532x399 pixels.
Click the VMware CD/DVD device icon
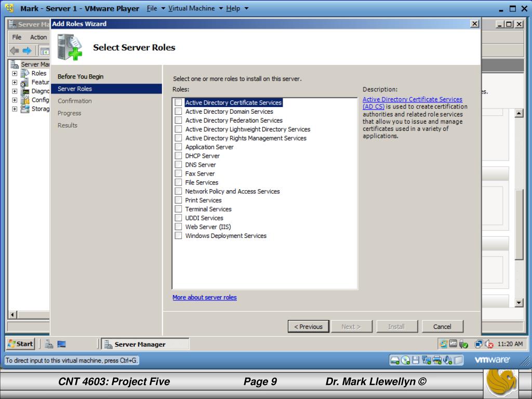405,360
